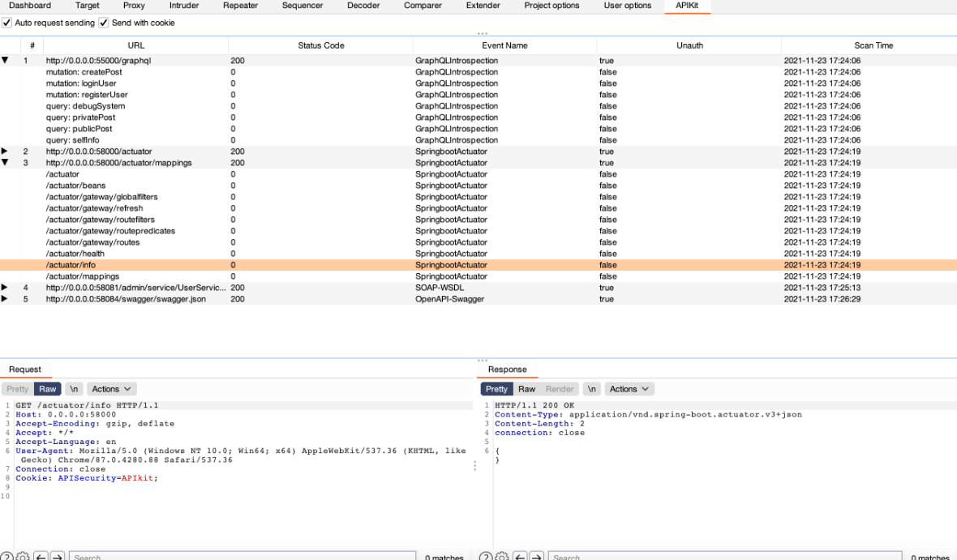Open the Extender tab
The height and width of the screenshot is (560, 957).
click(x=483, y=6)
